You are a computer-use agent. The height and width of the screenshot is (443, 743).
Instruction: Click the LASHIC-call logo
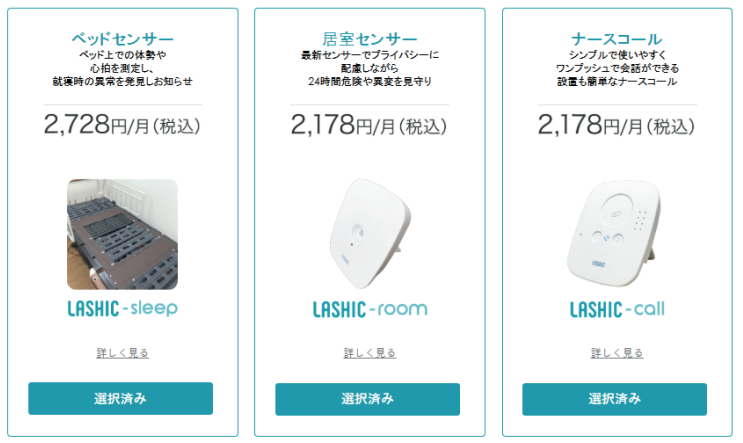tap(616, 308)
